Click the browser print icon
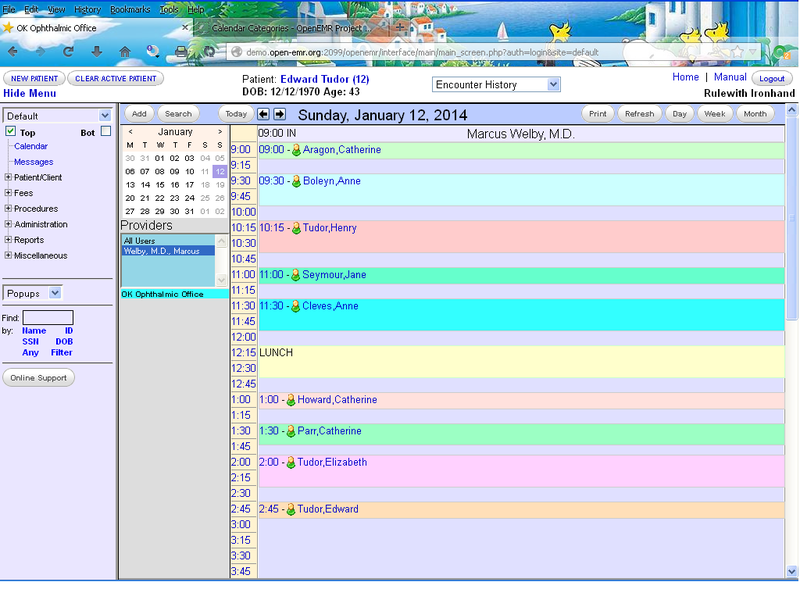Image resolution: width=800 pixels, height=600 pixels. [x=181, y=51]
